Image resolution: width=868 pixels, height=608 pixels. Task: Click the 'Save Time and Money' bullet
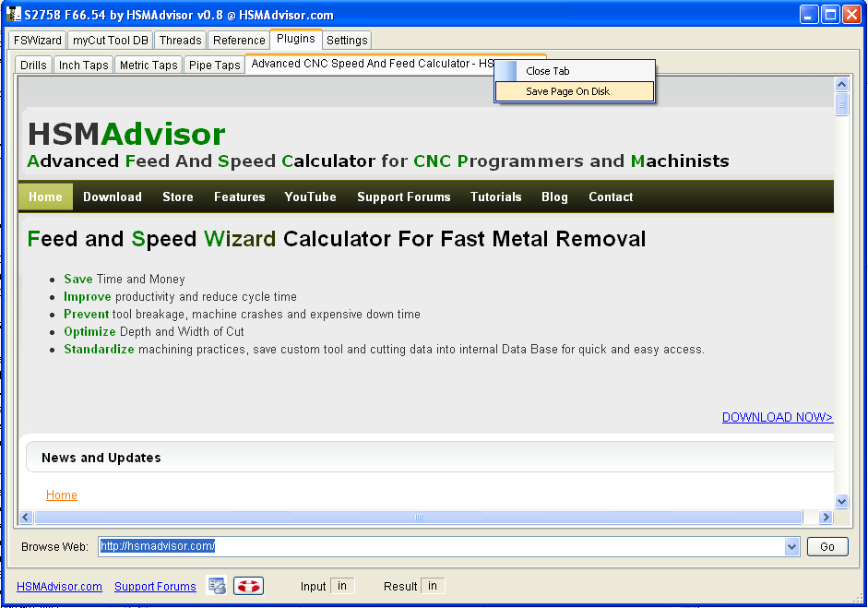[125, 279]
